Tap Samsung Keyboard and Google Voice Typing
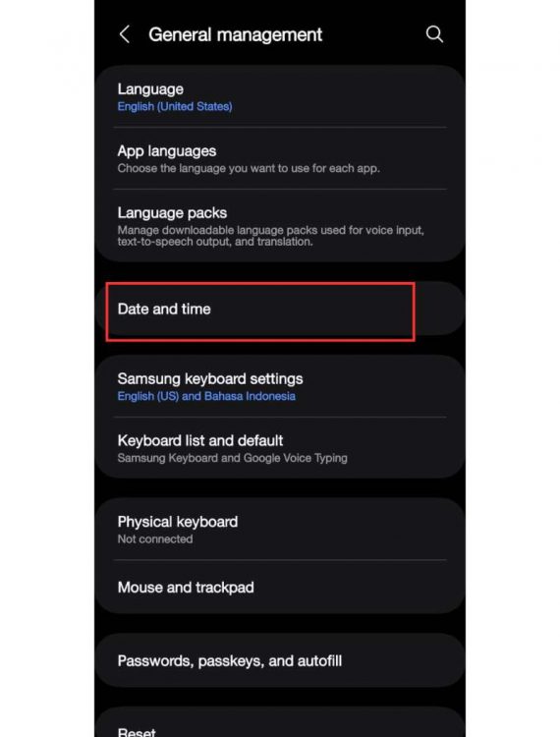Image resolution: width=560 pixels, height=737 pixels. [x=233, y=458]
